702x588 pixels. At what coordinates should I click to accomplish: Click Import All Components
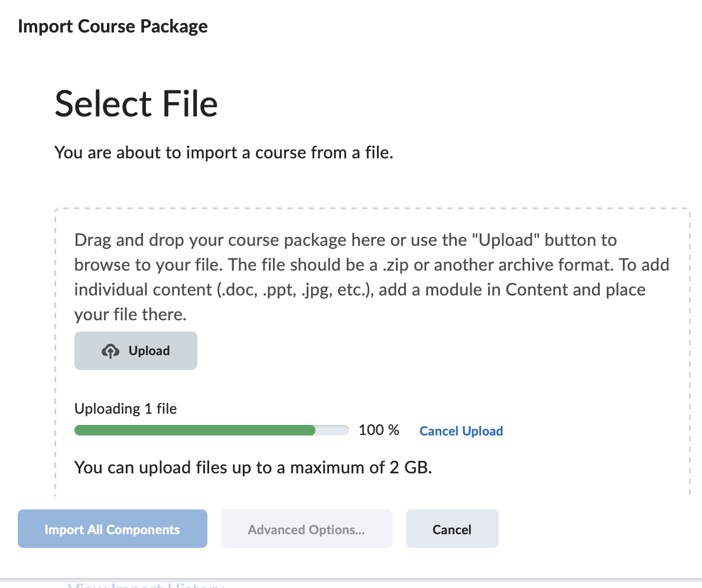[x=112, y=528]
